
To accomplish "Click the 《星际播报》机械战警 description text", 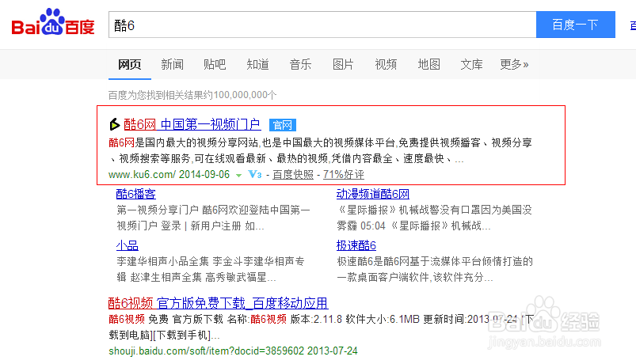I will [x=434, y=218].
